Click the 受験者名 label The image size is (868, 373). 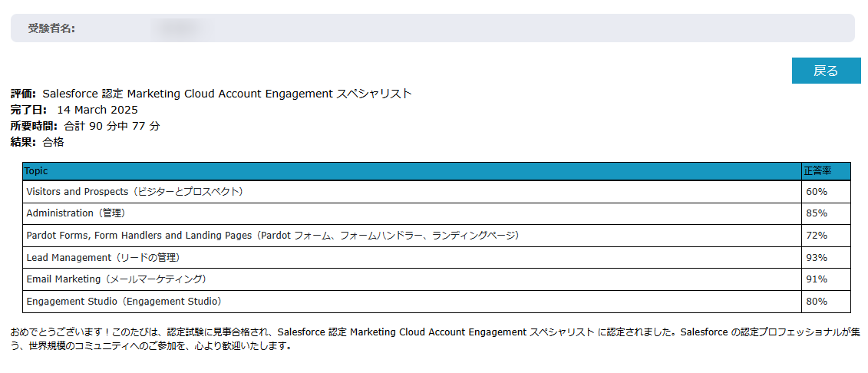(x=51, y=28)
